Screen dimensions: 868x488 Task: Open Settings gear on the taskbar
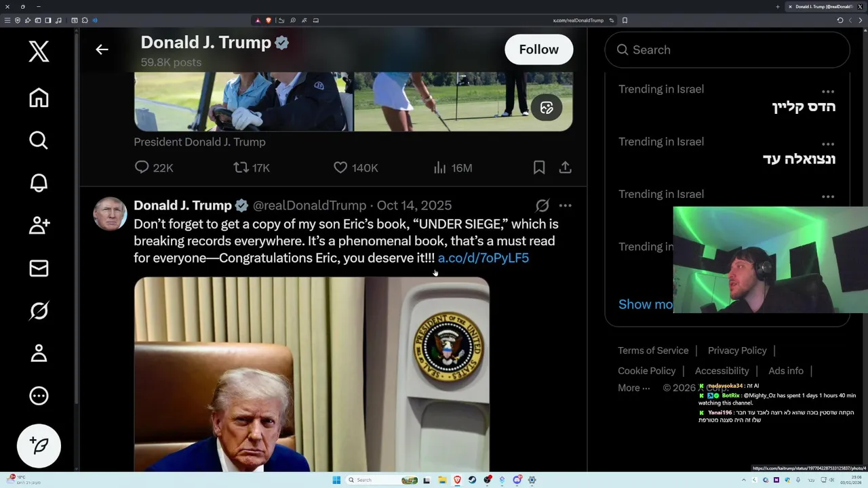pyautogui.click(x=532, y=480)
